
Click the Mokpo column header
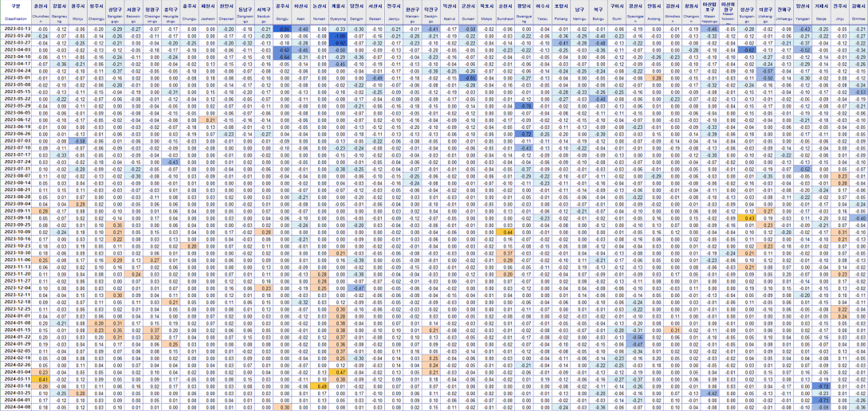(x=487, y=13)
